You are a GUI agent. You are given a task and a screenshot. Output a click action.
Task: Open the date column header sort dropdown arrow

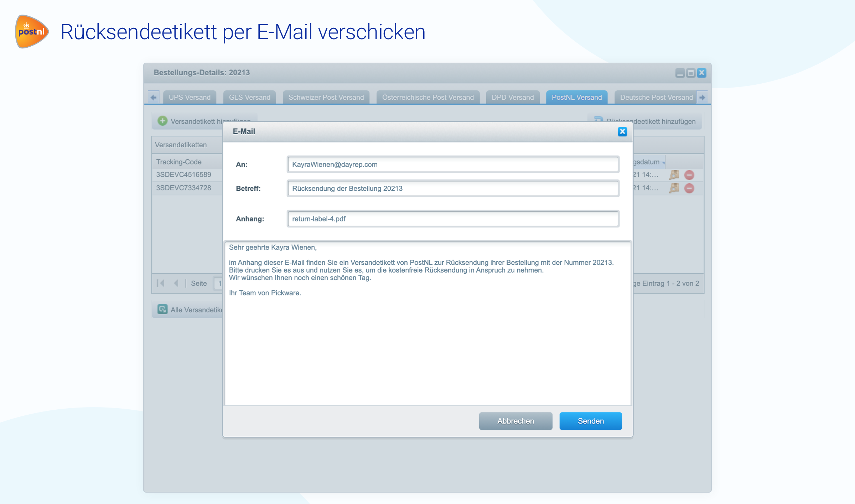tap(663, 163)
